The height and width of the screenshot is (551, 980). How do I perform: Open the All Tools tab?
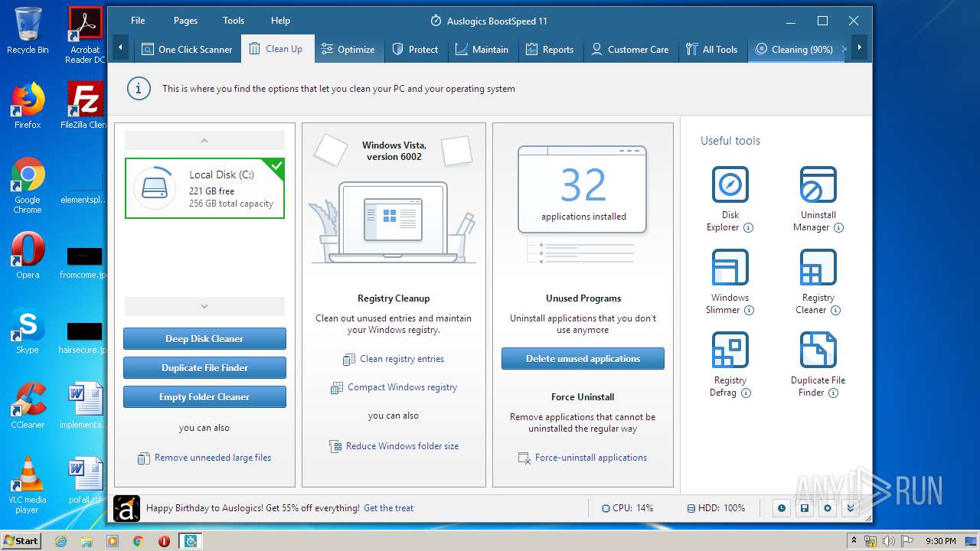[712, 49]
